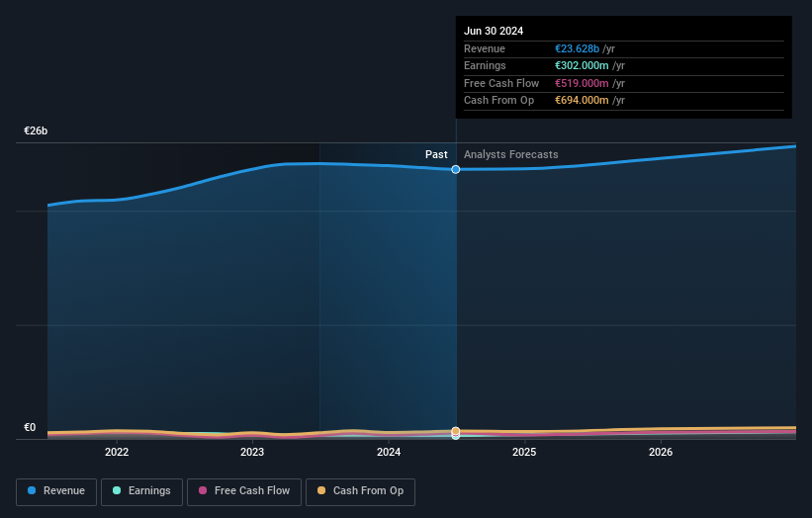Click the 'Past' label on the chart

pos(436,154)
